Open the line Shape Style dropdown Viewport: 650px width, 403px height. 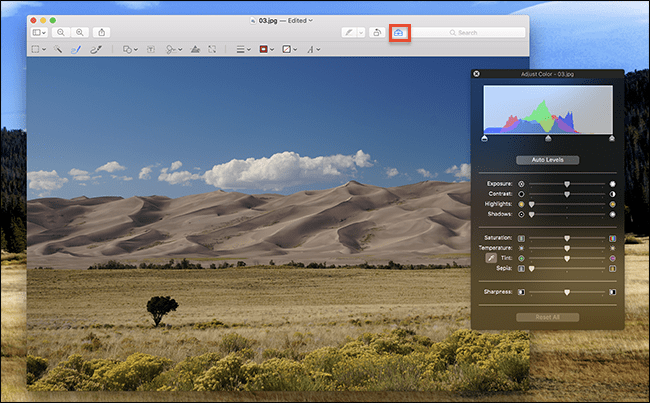(x=243, y=48)
